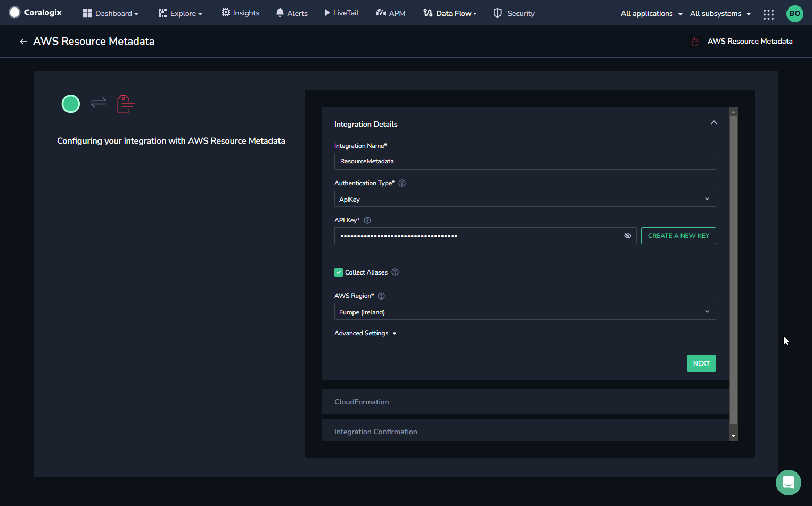Image resolution: width=812 pixels, height=506 pixels.
Task: Open the apps grid menu icon
Action: point(768,14)
